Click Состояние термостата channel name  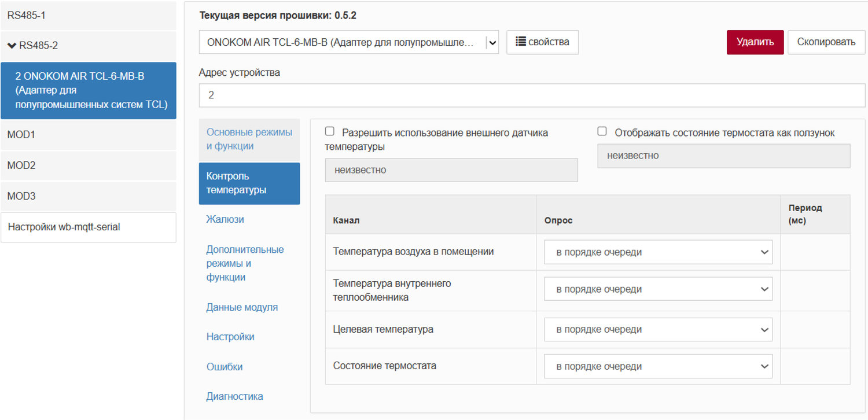(x=385, y=366)
